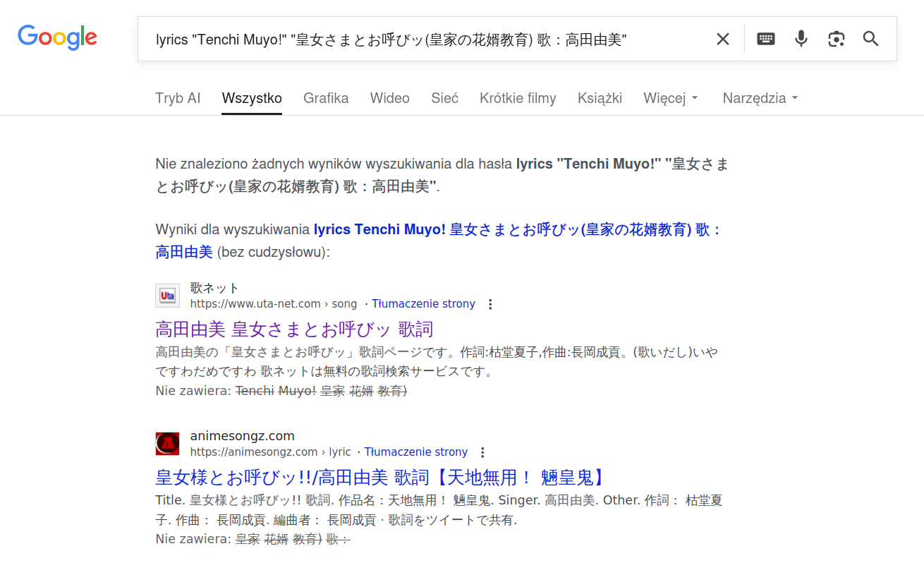The width and height of the screenshot is (924, 563).
Task: Open the on-screen keyboard input tool
Action: (x=765, y=40)
